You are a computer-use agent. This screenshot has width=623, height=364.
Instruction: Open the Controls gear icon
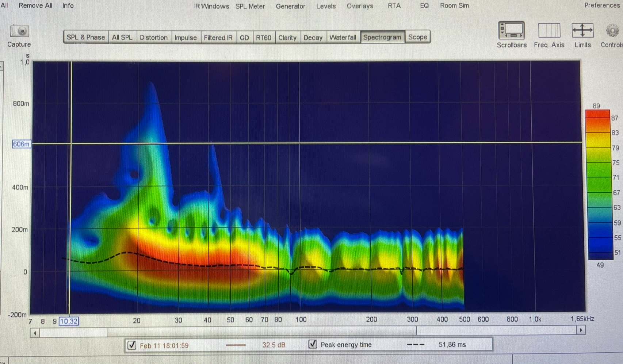pos(612,31)
